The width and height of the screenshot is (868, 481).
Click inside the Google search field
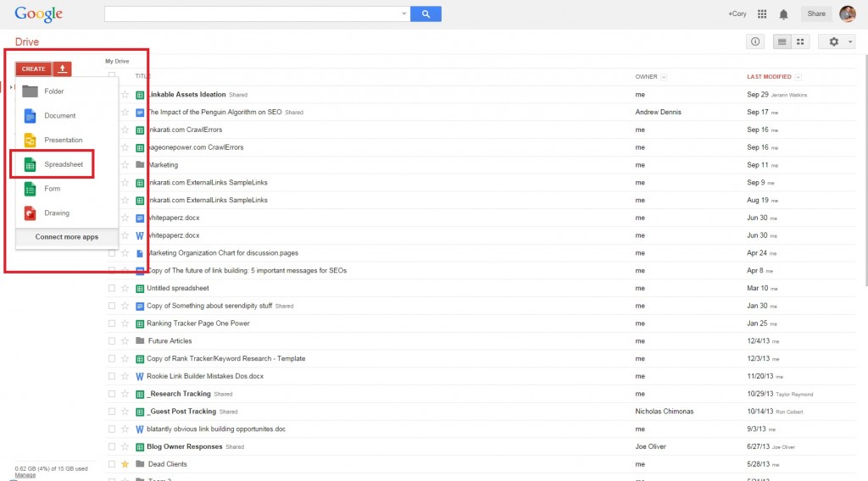point(252,14)
